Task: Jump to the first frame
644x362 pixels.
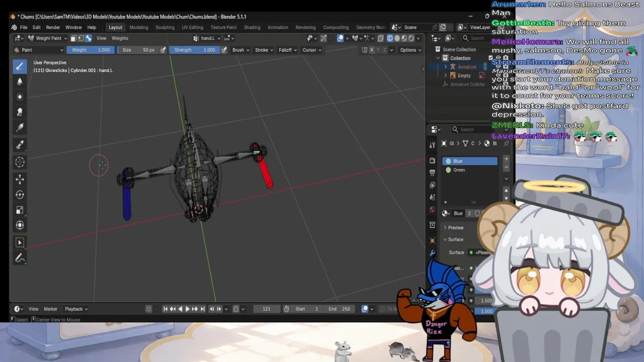Action: (x=165, y=309)
